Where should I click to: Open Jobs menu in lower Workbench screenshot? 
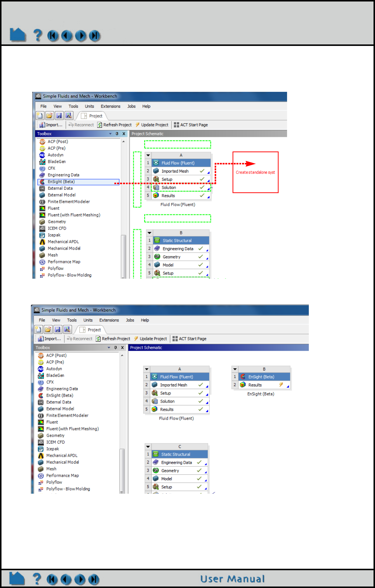tap(130, 320)
